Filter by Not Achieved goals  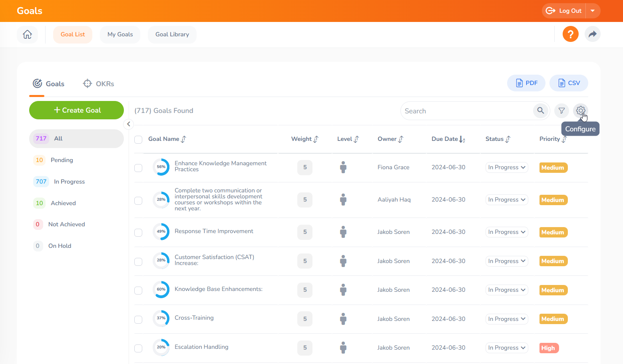click(x=76, y=224)
